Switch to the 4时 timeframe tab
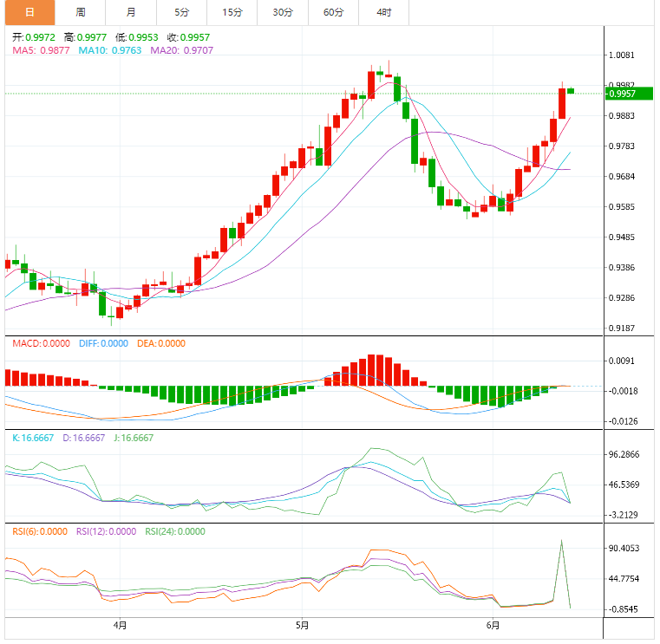660x644 pixels. point(383,12)
